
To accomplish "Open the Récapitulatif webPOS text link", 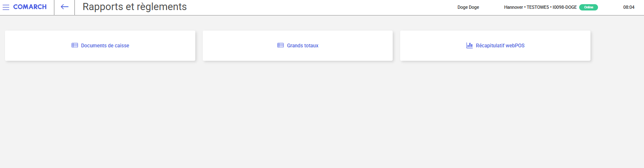I will [500, 46].
